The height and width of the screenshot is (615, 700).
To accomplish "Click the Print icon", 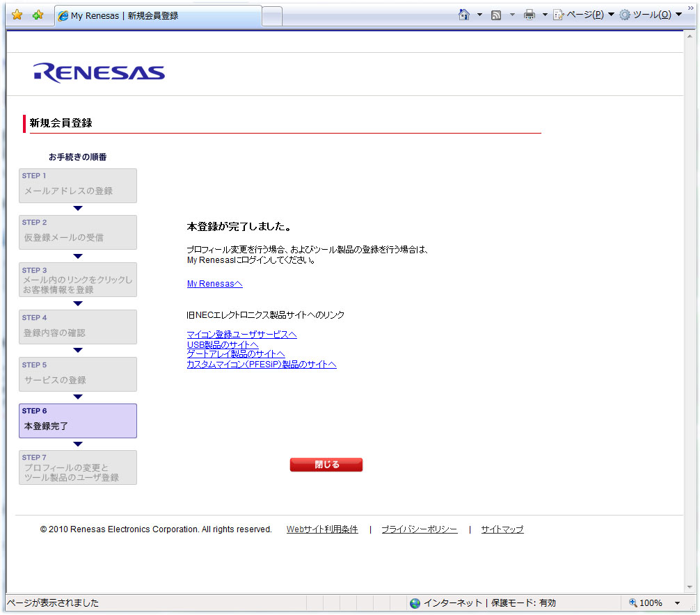I will pos(530,15).
